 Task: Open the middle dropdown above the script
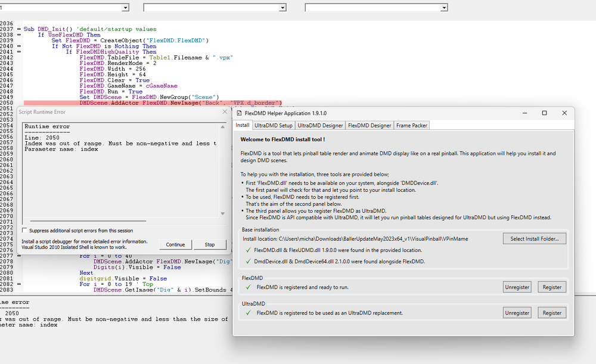282,8
